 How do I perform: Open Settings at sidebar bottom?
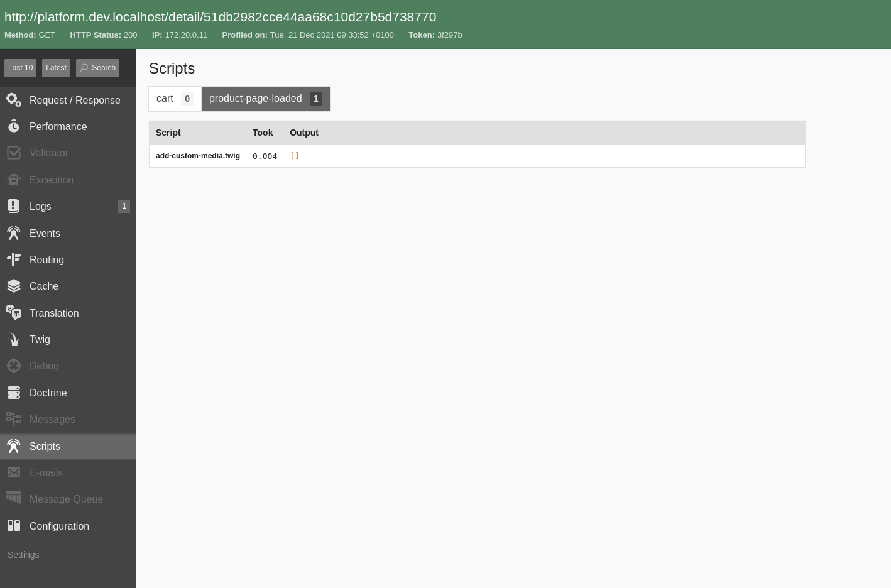(23, 555)
